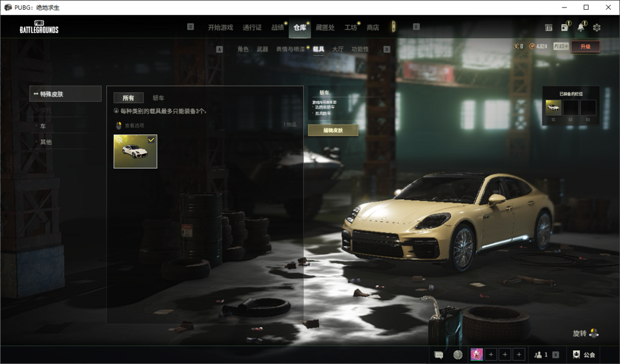Click the player avatar in team bar
The image size is (620, 364).
click(x=476, y=355)
